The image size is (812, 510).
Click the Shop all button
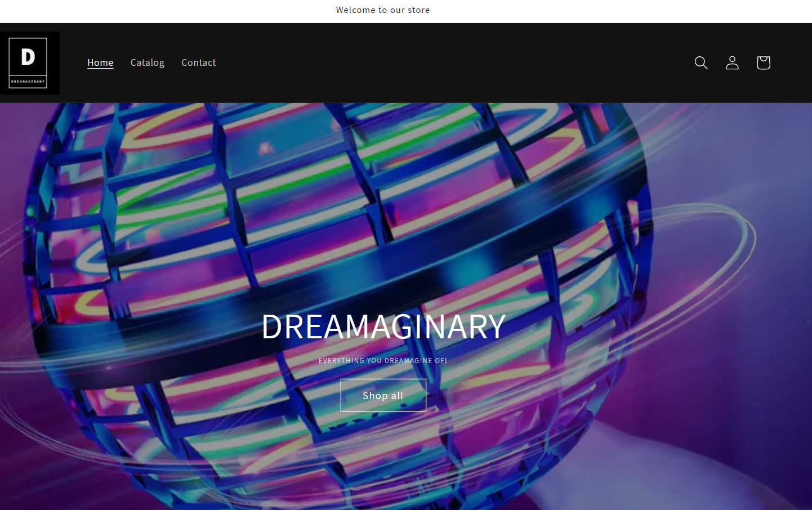coord(383,395)
